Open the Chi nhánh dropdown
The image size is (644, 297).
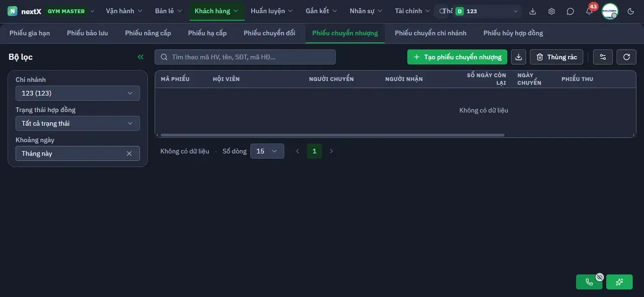pos(77,93)
